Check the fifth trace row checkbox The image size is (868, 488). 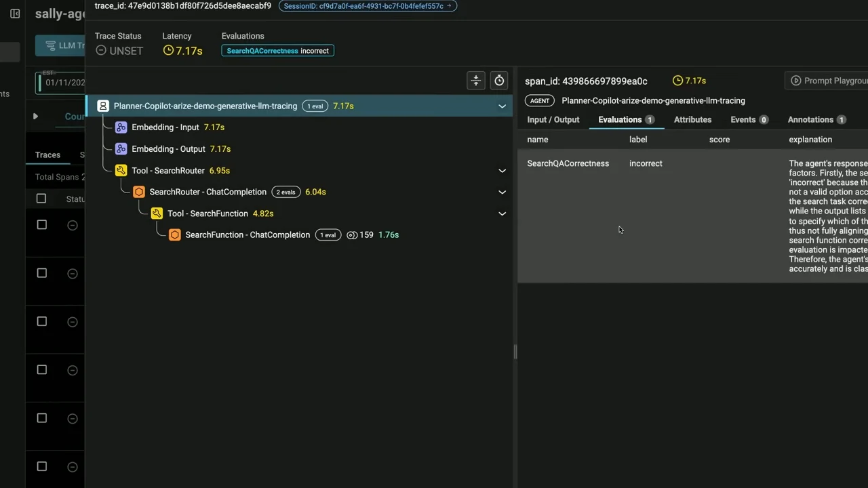41,418
